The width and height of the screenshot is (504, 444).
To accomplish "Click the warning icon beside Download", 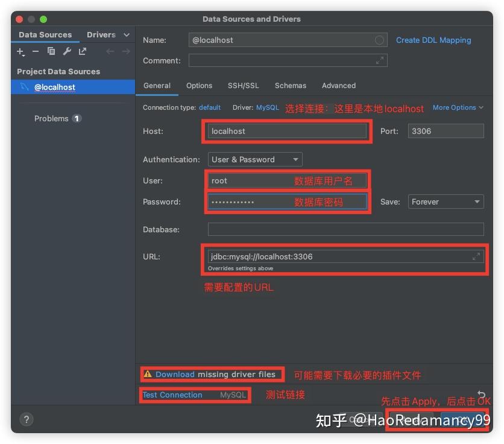I will 148,374.
